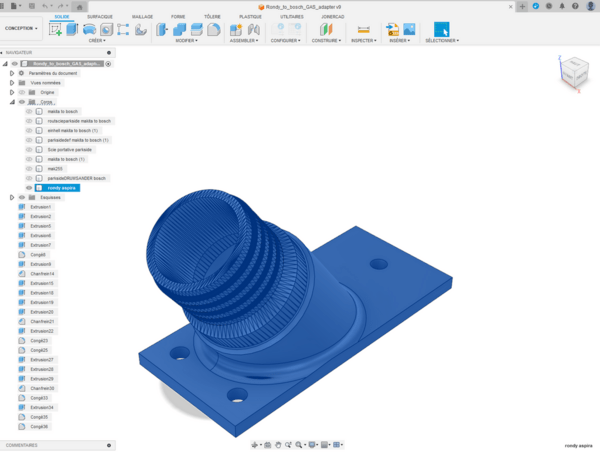Image resolution: width=600 pixels, height=452 pixels.
Task: Collapse the Corps folder in the navigator
Action: [11, 102]
